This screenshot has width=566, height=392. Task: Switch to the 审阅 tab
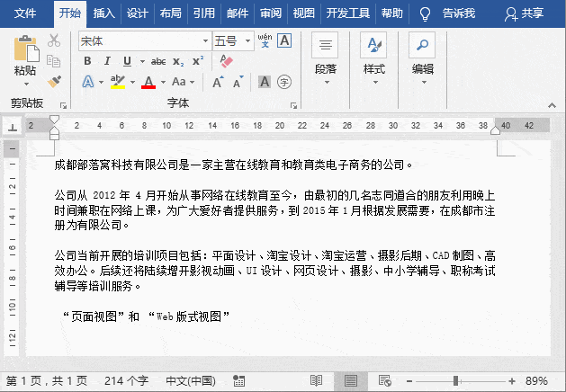pyautogui.click(x=271, y=13)
